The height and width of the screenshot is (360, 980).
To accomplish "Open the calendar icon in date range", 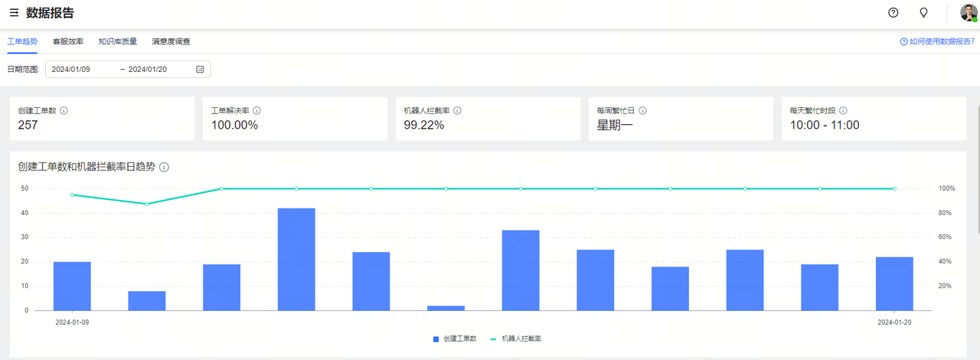I will click(x=200, y=70).
